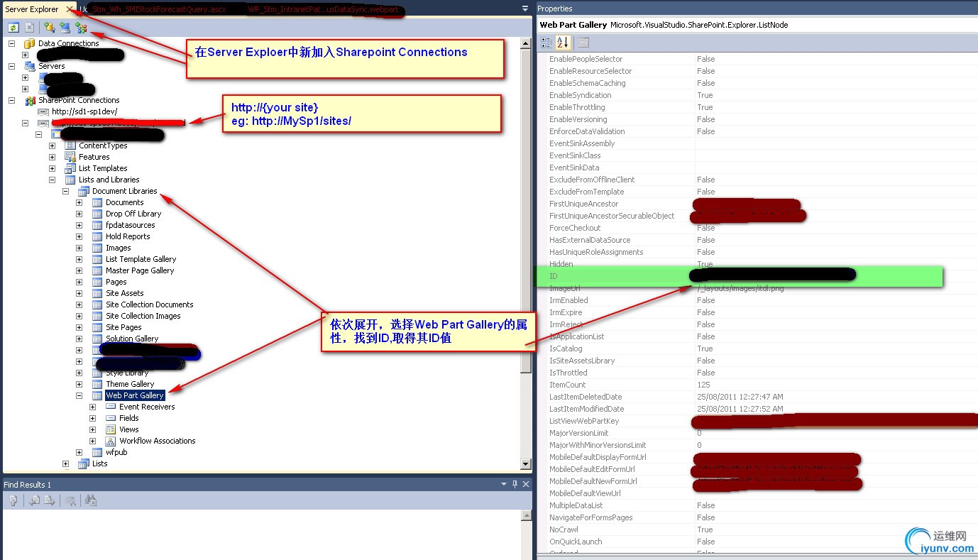Add a SharePoint connection via toolbar
The width and height of the screenshot is (978, 560).
click(80, 28)
